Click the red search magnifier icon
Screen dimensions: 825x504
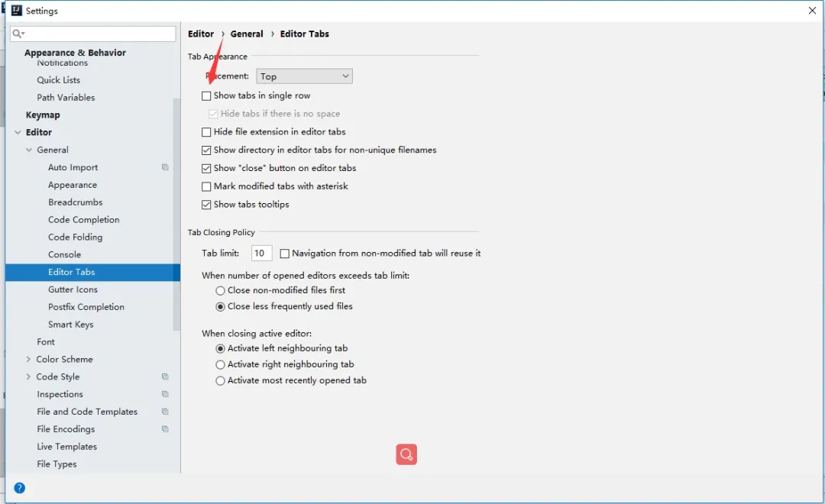tap(406, 455)
